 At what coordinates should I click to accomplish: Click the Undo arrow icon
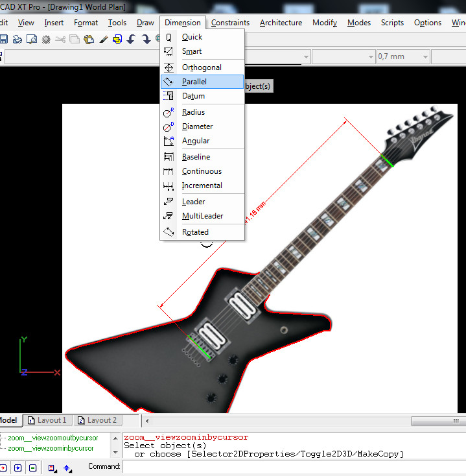132,39
